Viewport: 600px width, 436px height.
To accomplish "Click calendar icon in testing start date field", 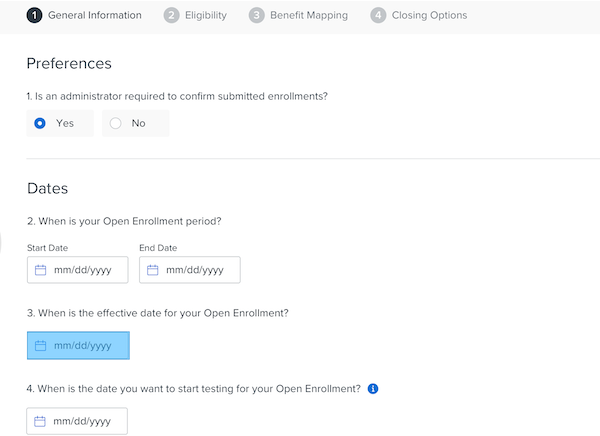I will tap(41, 421).
